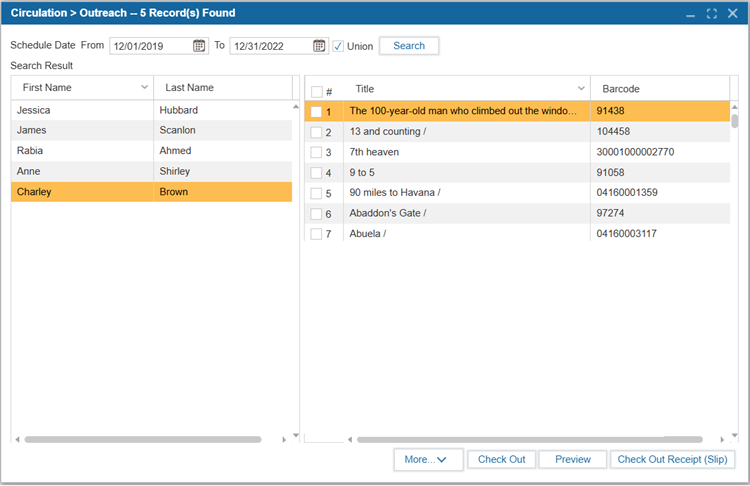Click barcode 97274 cell

[660, 213]
